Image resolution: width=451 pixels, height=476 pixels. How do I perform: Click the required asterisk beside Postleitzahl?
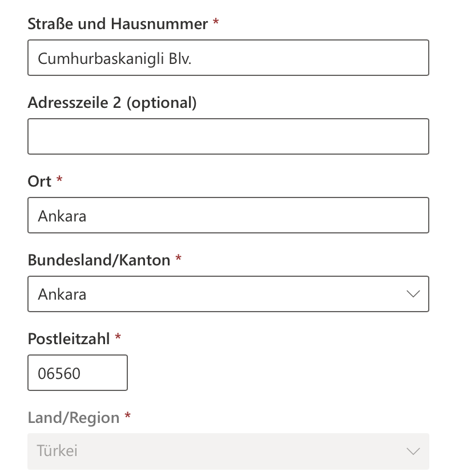pos(118,338)
